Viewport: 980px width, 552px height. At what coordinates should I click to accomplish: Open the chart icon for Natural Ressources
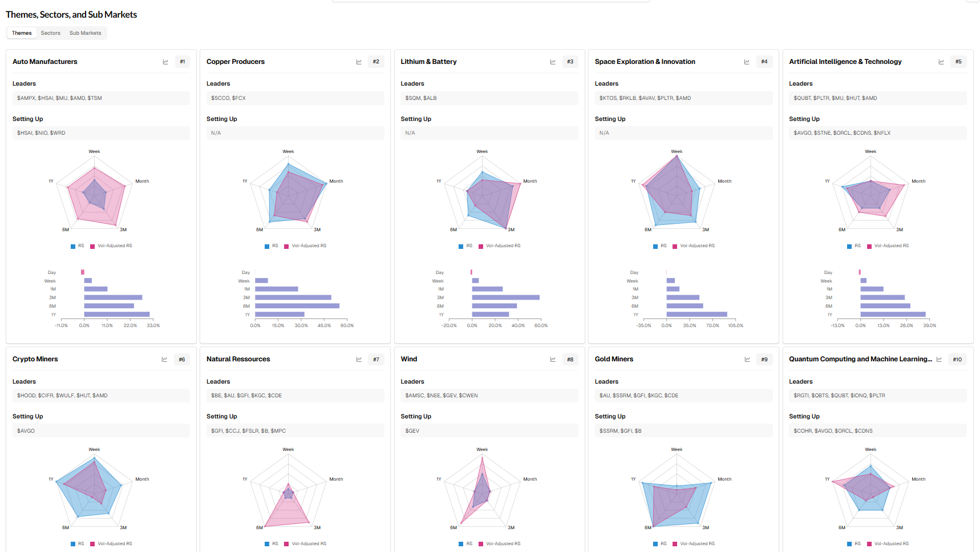pyautogui.click(x=359, y=360)
